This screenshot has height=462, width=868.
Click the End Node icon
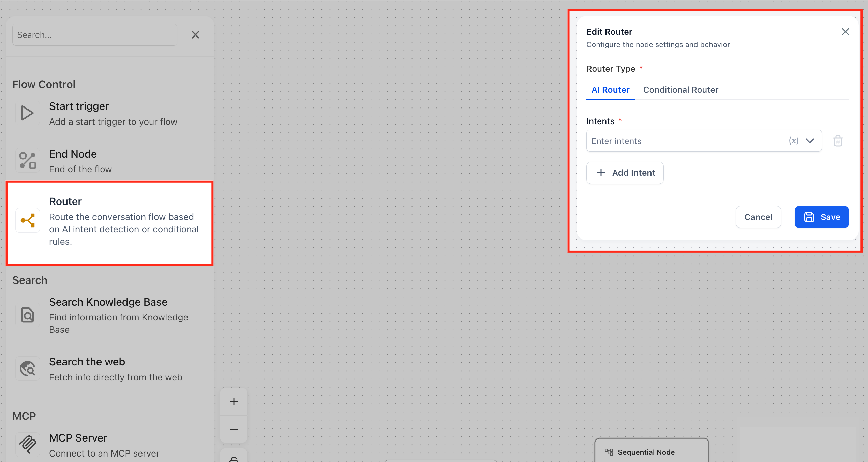click(x=27, y=160)
